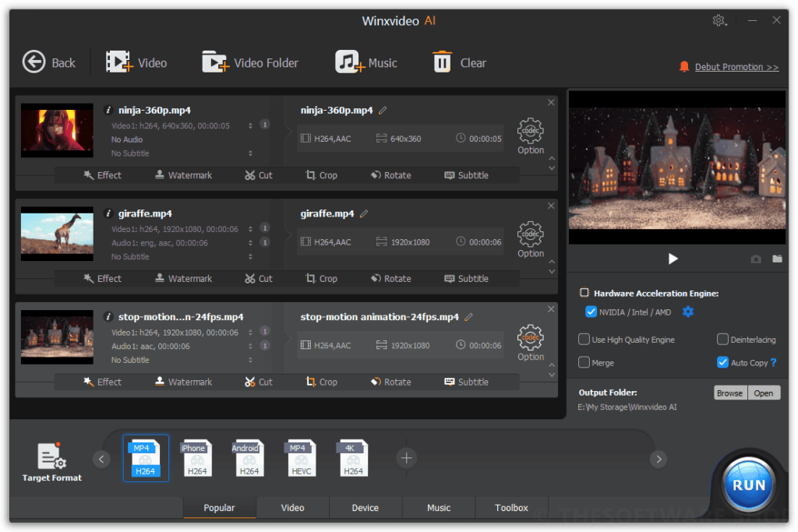Open Watermark for giraffe.mp4
Image resolution: width=798 pixels, height=532 pixels.
pyautogui.click(x=183, y=278)
